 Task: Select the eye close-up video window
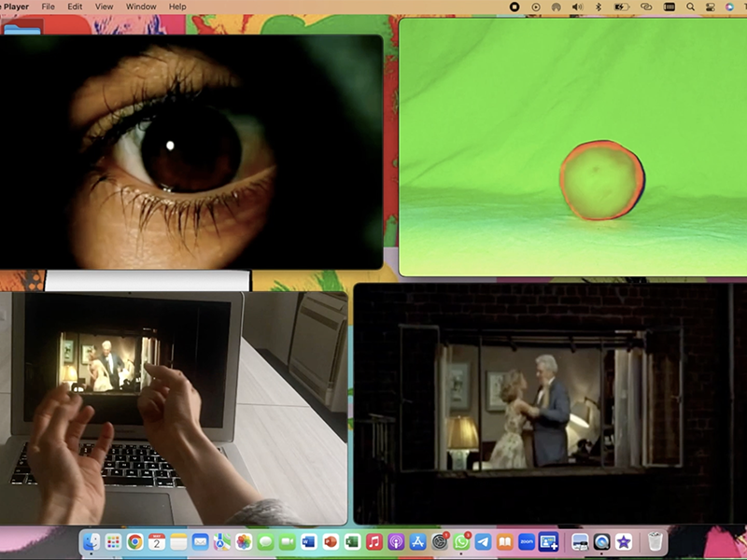coord(191,152)
